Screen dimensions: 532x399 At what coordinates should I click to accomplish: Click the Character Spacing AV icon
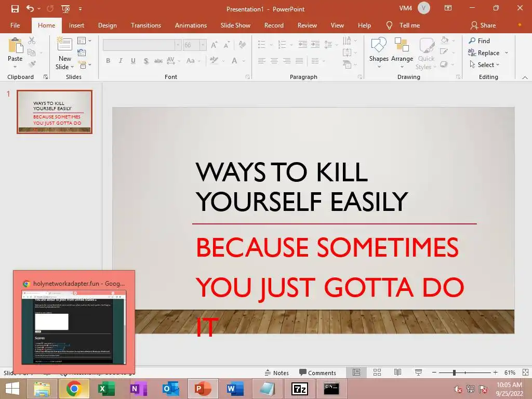[x=170, y=61]
